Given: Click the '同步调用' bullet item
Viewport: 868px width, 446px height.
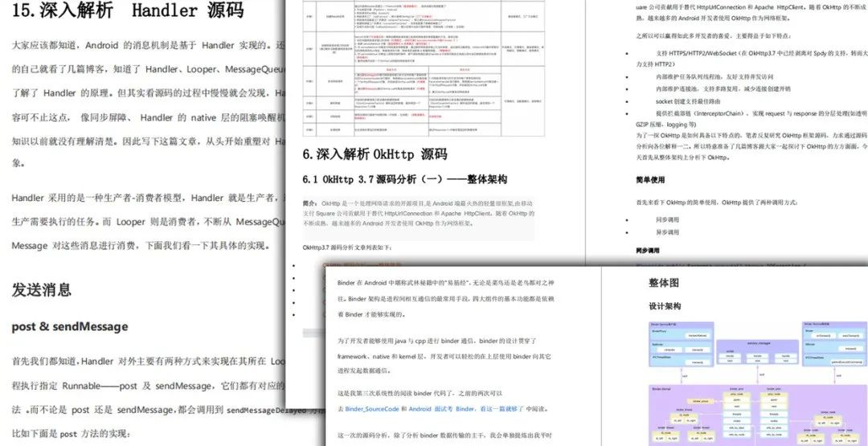Looking at the screenshot, I should [667, 219].
